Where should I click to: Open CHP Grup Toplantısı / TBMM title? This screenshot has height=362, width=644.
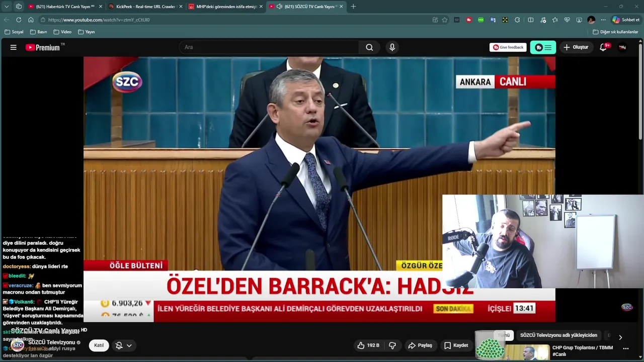pos(583,351)
